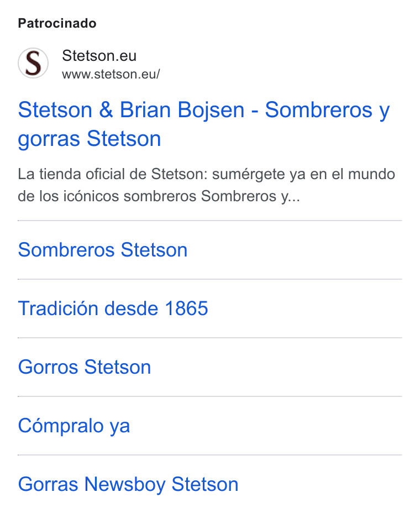Open the "Gorras Newsboy Stetson" sitelink
420x513 pixels.
coord(128,485)
